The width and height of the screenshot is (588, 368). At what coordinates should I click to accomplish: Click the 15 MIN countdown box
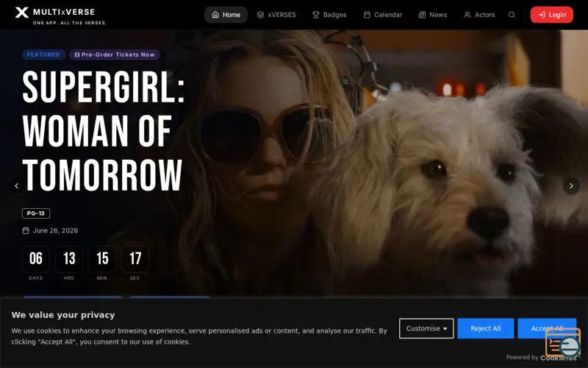[102, 260]
